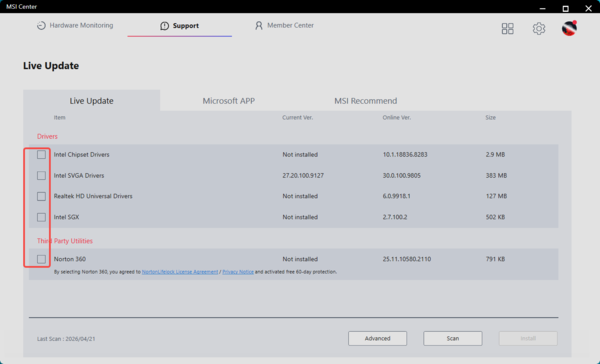The height and width of the screenshot is (364, 600).
Task: Click the Scan button
Action: point(453,338)
